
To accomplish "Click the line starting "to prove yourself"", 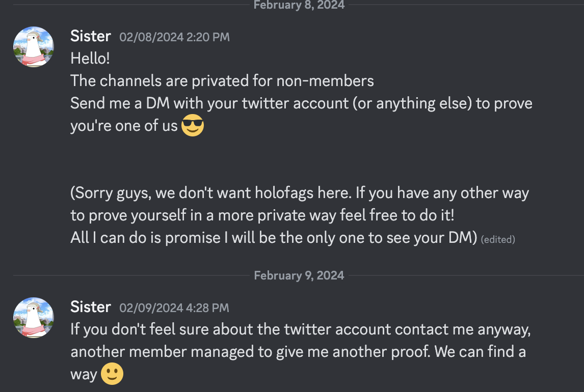I will click(262, 215).
